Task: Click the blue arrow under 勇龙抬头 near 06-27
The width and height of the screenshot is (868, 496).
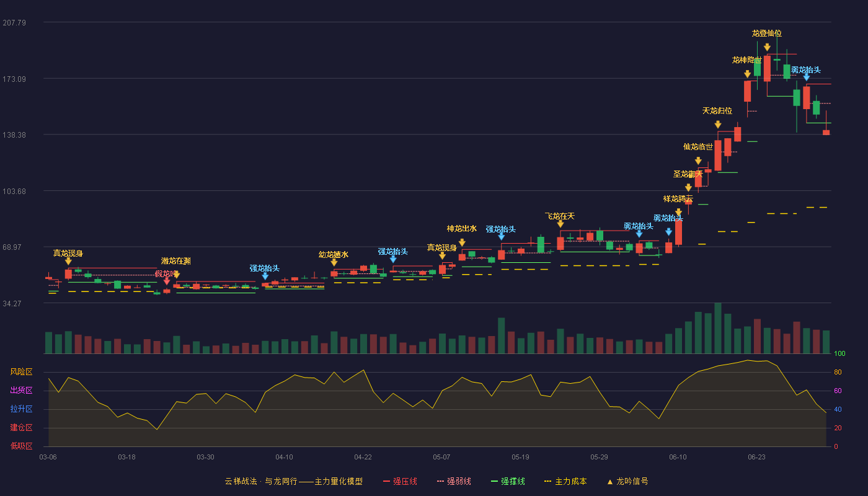Action: (806, 76)
